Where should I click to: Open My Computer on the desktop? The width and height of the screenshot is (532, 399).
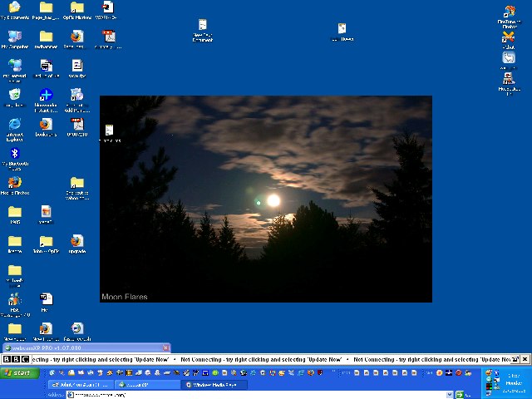coord(15,39)
